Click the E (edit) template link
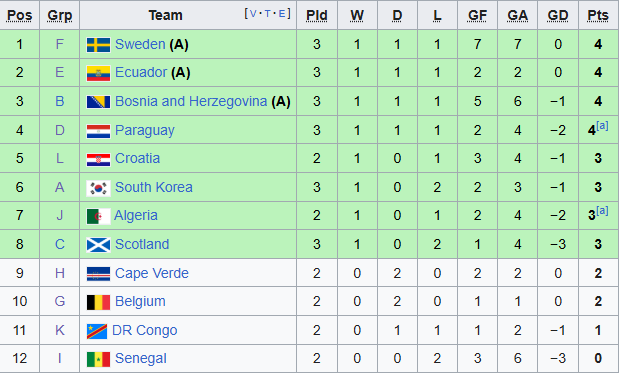The image size is (619, 373). click(x=282, y=14)
